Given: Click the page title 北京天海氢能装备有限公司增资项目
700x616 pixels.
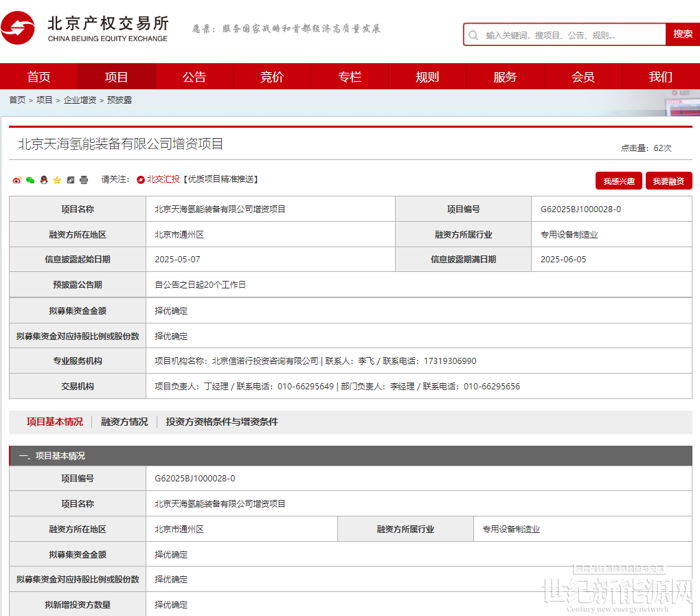Looking at the screenshot, I should coord(120,144).
